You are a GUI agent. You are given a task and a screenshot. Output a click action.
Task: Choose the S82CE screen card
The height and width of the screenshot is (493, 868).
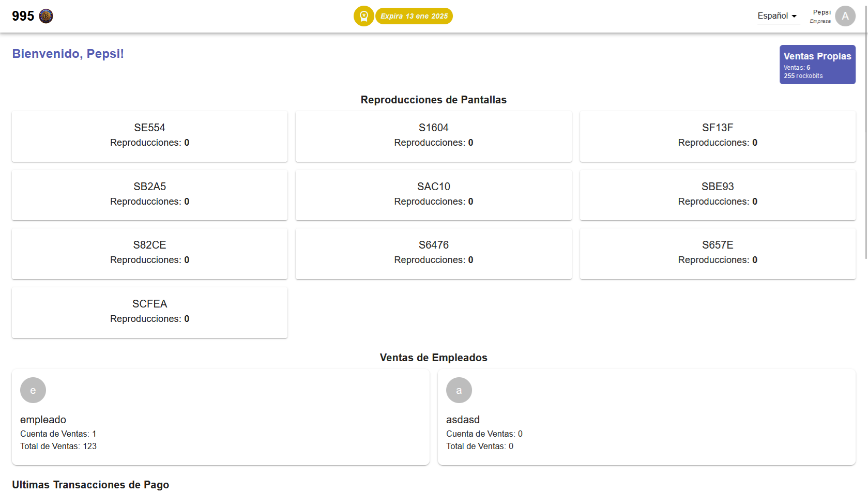(x=149, y=253)
